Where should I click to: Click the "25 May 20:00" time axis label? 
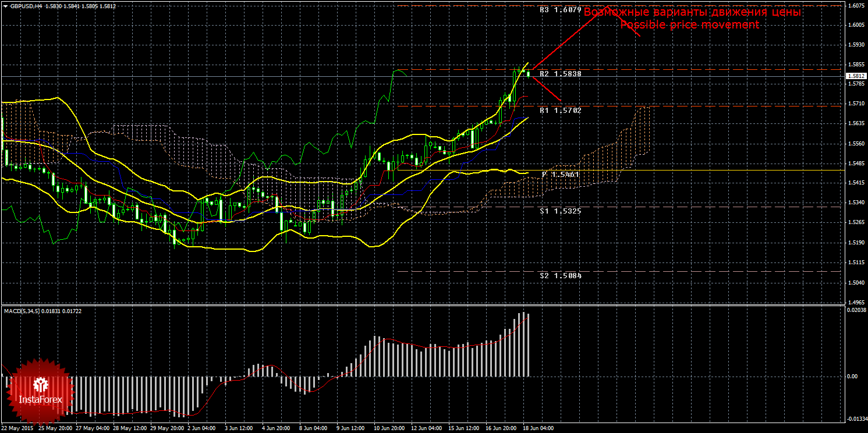pos(56,428)
